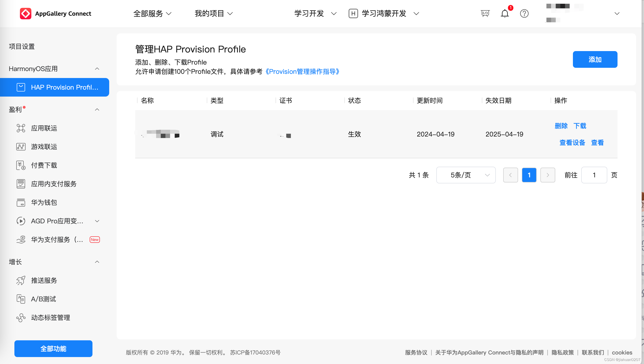Click the 全部功能 button
The image size is (644, 364).
point(53,348)
